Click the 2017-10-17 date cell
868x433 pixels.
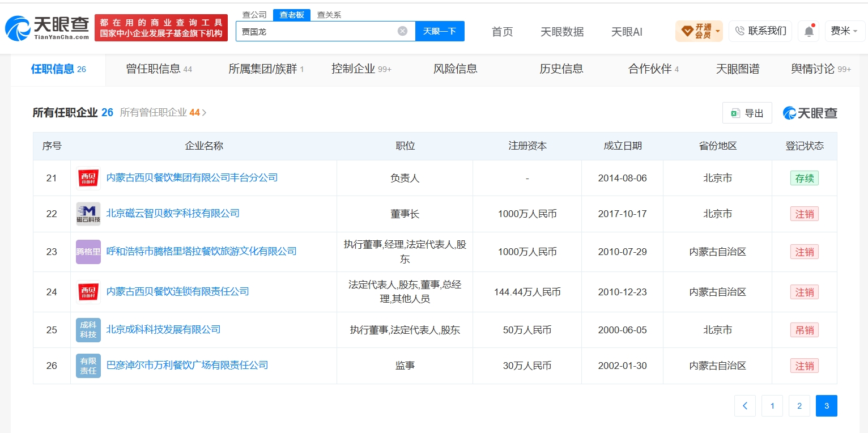click(622, 214)
